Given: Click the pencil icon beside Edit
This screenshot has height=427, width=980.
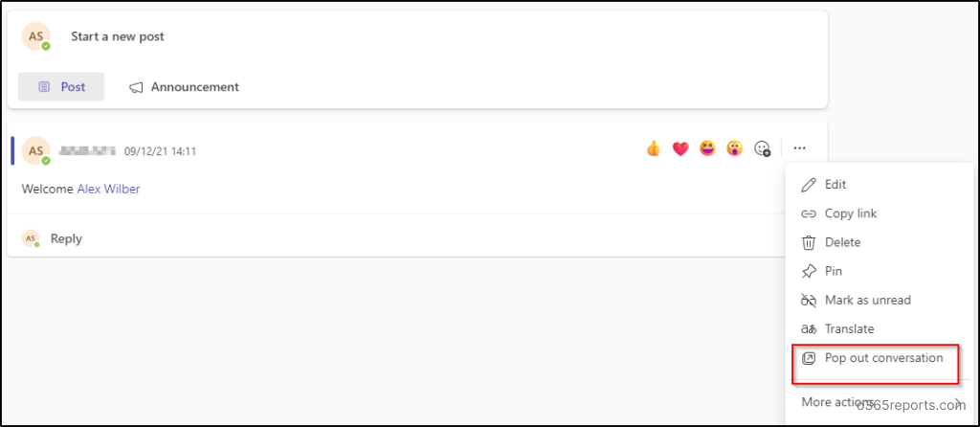Looking at the screenshot, I should pyautogui.click(x=809, y=185).
